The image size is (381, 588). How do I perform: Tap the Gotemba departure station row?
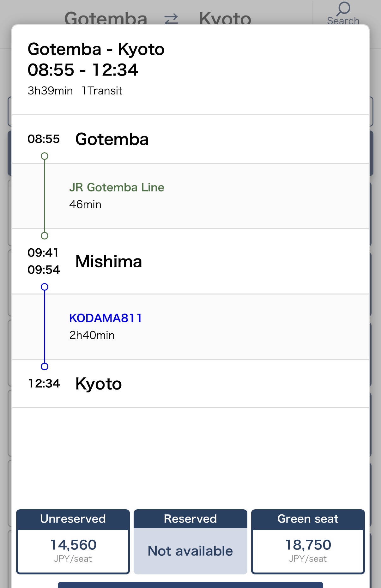click(x=190, y=139)
